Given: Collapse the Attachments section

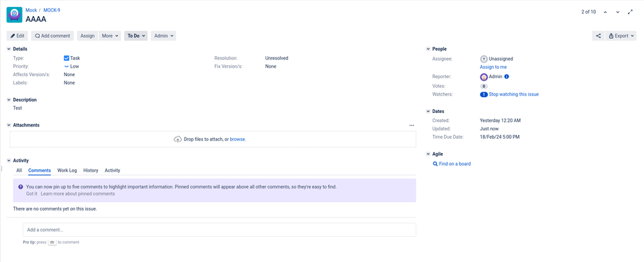Looking at the screenshot, I should tap(9, 125).
